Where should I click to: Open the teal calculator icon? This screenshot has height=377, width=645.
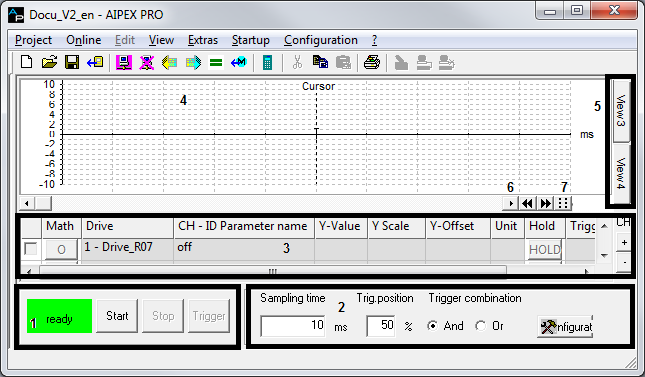[x=267, y=63]
